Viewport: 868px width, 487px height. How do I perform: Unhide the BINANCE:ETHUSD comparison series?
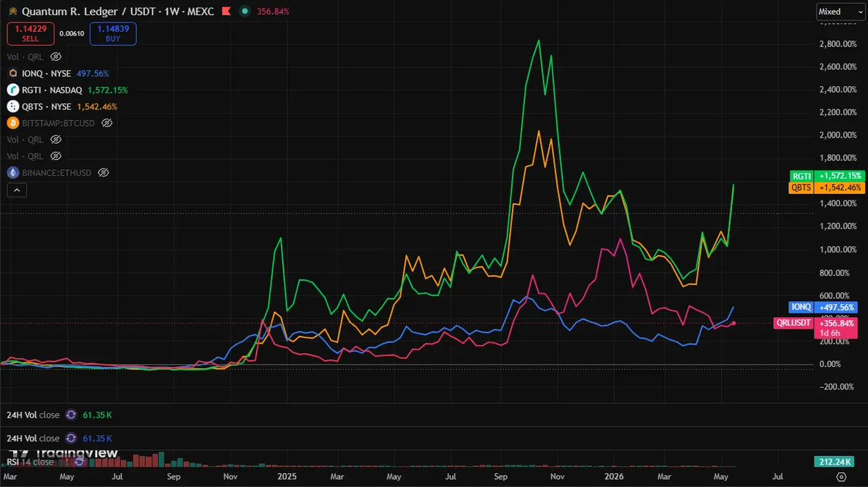point(104,173)
